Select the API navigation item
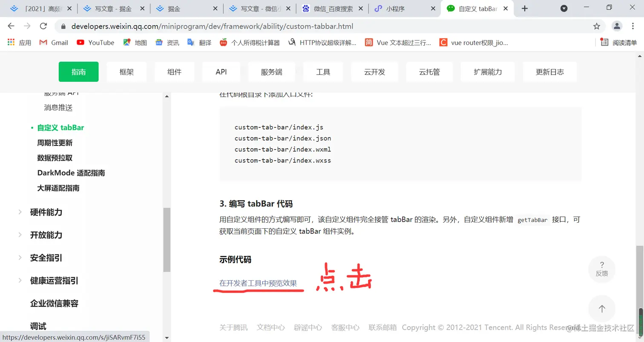 (221, 72)
